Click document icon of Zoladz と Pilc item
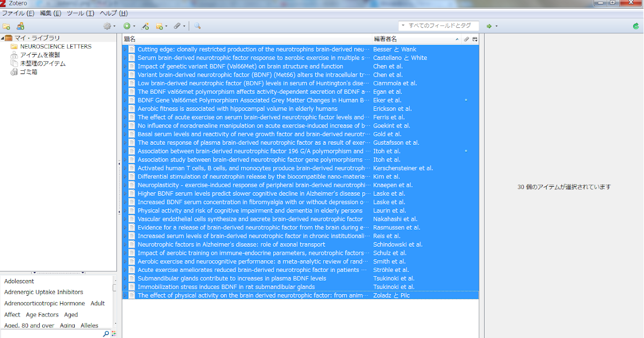Viewport: 644px width, 338px height. (131, 296)
